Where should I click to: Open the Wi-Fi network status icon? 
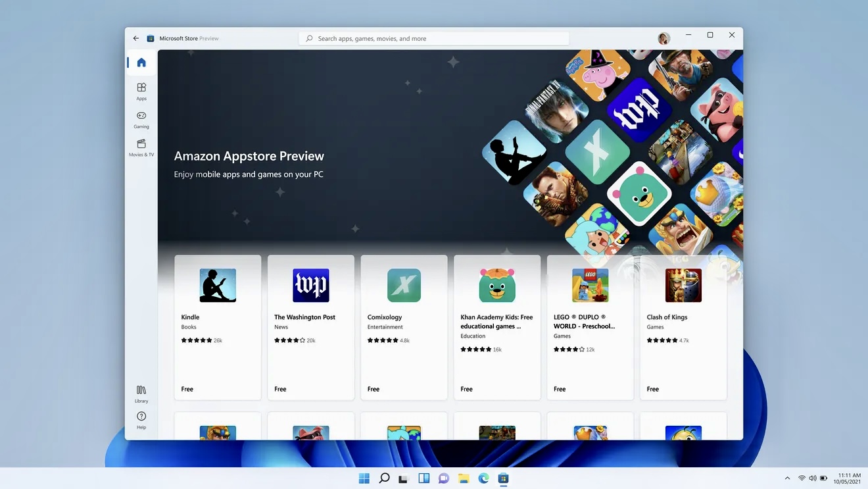click(802, 478)
